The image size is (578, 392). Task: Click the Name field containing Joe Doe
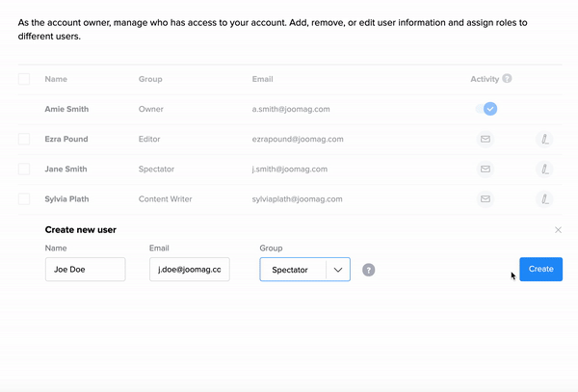(85, 270)
